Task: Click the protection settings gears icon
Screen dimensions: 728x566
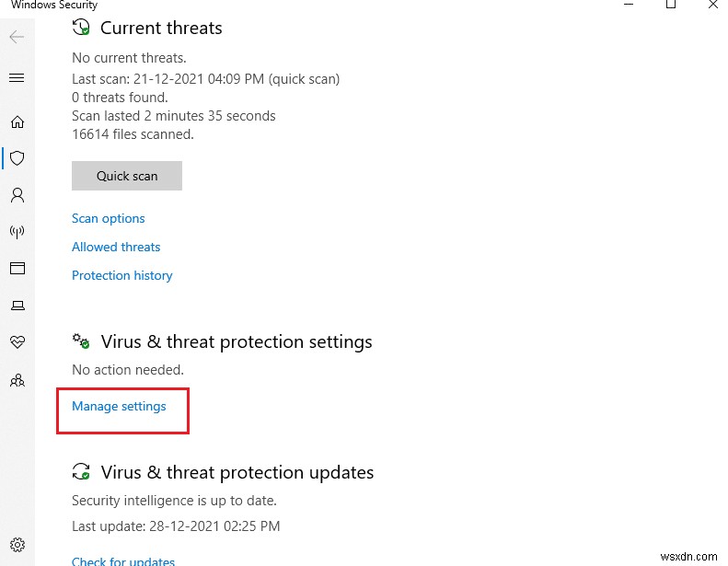Action: point(82,341)
